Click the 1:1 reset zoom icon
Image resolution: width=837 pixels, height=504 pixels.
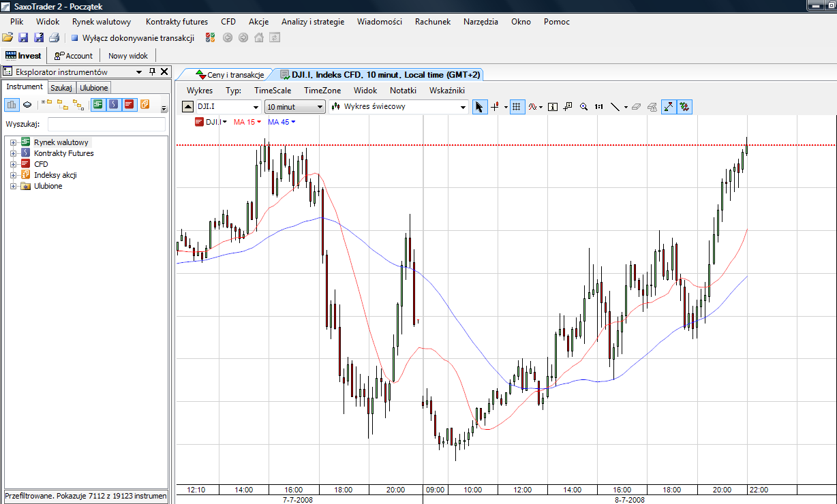pyautogui.click(x=598, y=107)
